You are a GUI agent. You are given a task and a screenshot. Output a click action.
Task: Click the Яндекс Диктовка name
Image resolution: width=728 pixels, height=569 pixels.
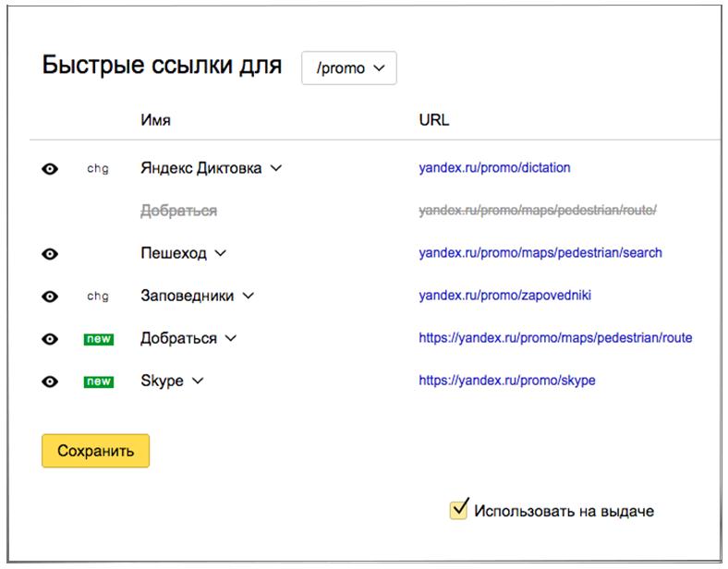[x=201, y=168]
